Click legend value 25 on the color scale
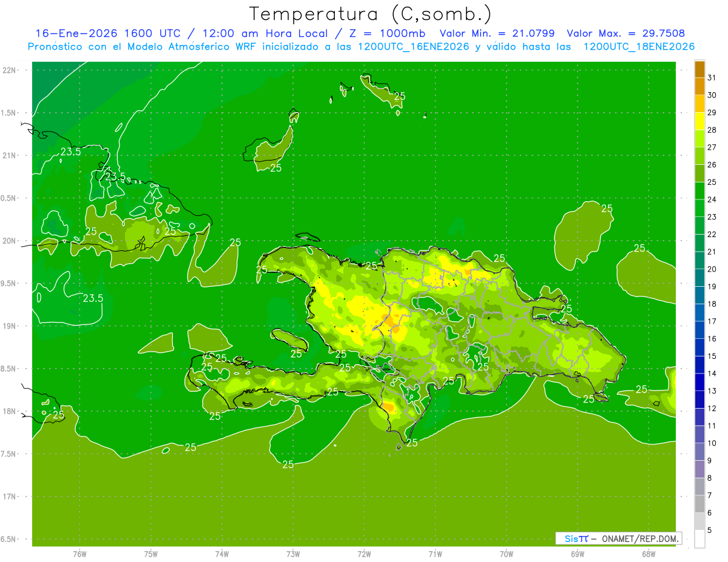This screenshot has height=562, width=728. [712, 182]
